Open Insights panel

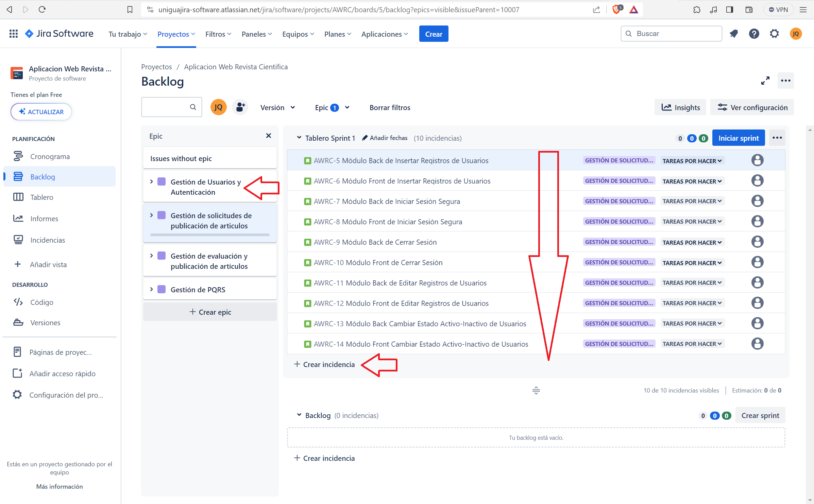[680, 107]
